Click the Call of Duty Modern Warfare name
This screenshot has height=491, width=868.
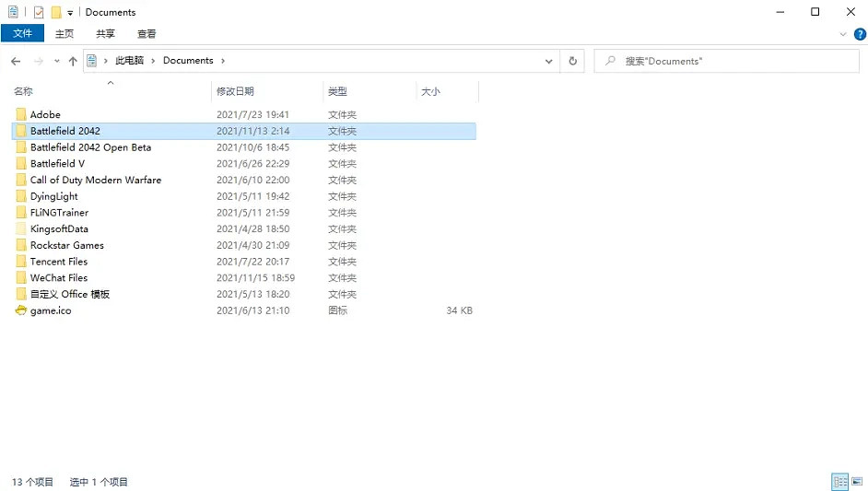(x=96, y=180)
